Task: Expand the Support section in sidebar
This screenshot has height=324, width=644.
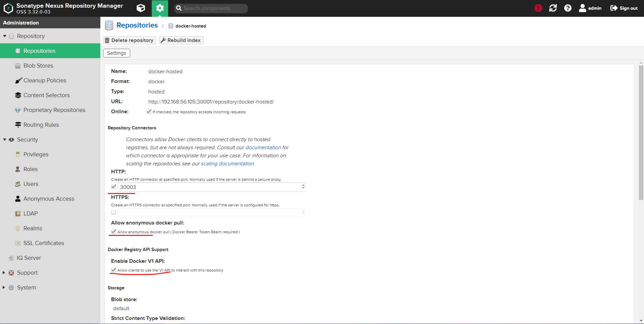Action: pyautogui.click(x=4, y=273)
